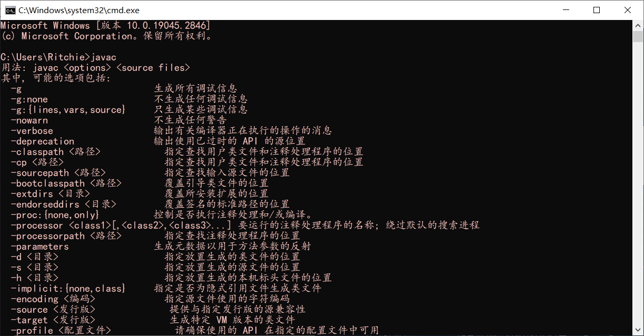Click the -deprecation option text
This screenshot has width=644, height=336.
(x=43, y=141)
